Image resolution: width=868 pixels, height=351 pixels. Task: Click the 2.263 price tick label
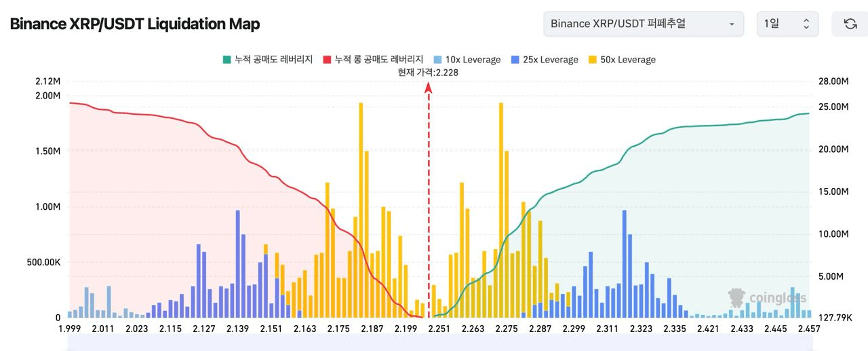pyautogui.click(x=473, y=329)
